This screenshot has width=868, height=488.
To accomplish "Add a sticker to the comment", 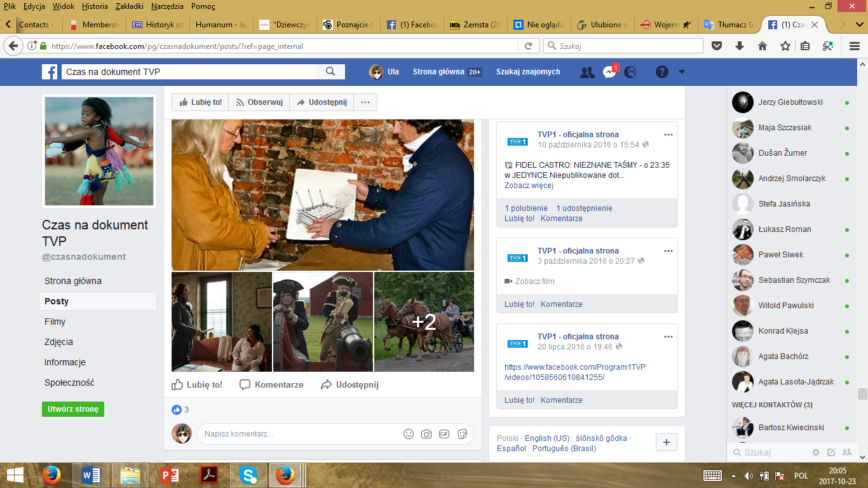I will [x=462, y=434].
